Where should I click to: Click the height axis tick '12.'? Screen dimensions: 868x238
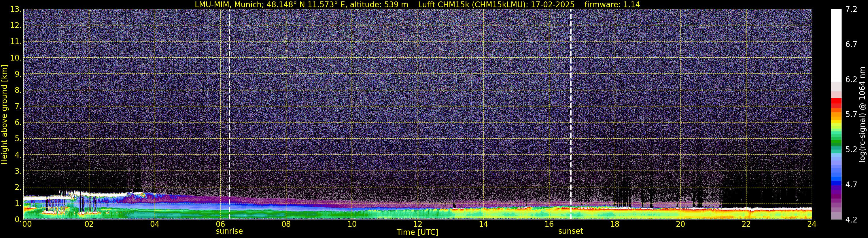tap(16, 26)
